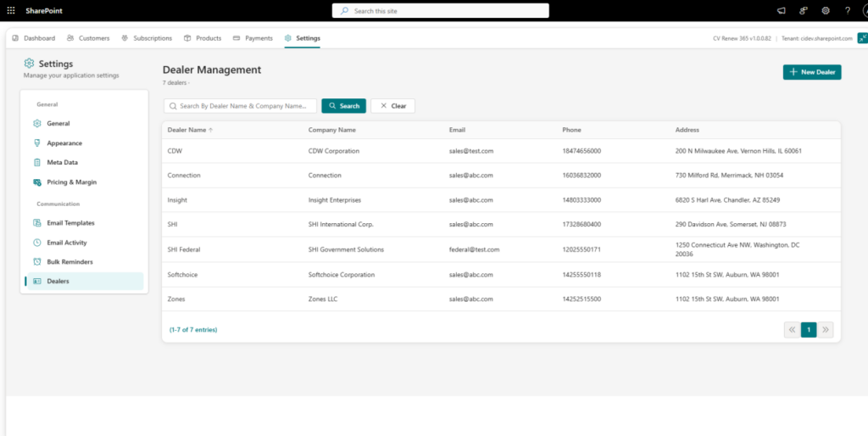Click the Email Templates icon
The image size is (868, 436).
pos(37,223)
